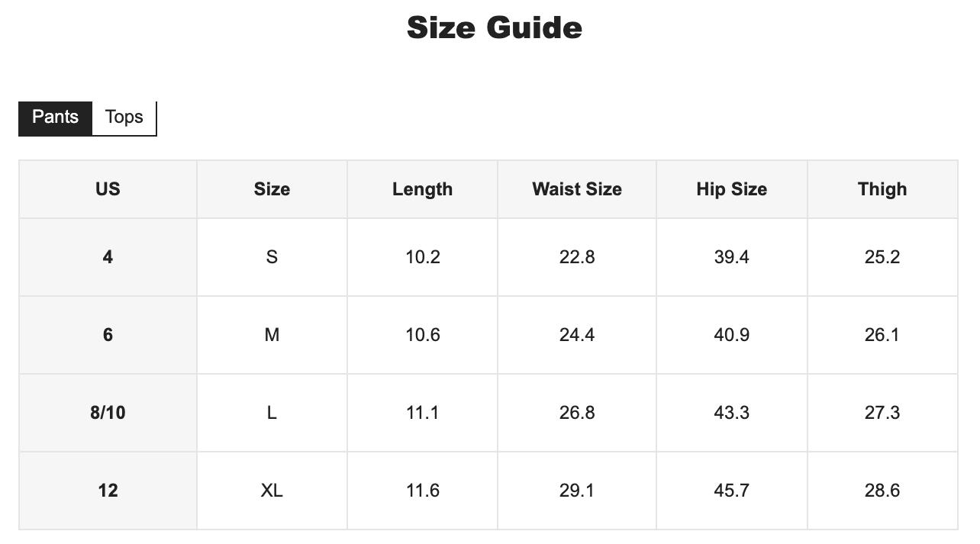980x544 pixels.
Task: Click the US 12 row label
Action: pos(108,491)
